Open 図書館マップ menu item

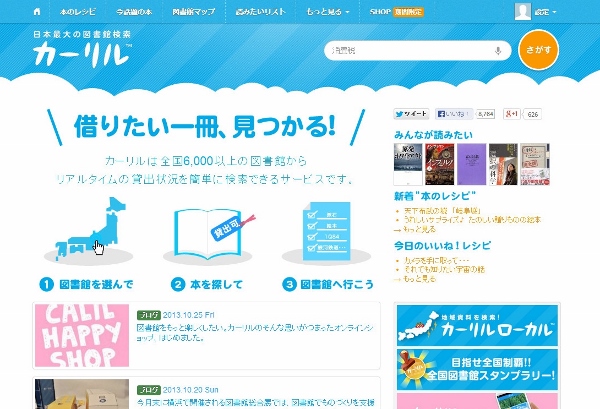point(194,12)
